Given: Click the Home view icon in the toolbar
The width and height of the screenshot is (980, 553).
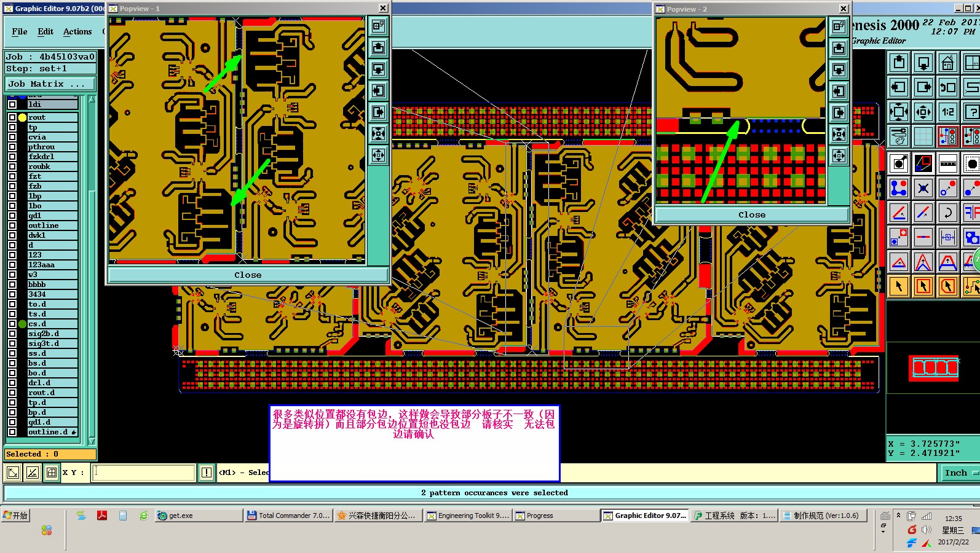Looking at the screenshot, I should click(x=947, y=63).
